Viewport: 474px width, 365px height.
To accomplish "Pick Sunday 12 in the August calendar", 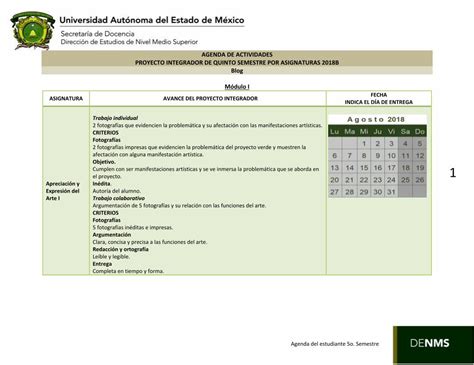I will tap(420, 156).
